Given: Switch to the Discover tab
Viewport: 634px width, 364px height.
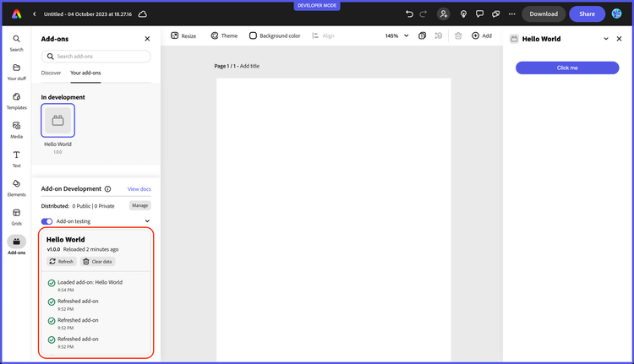Looking at the screenshot, I should point(51,73).
